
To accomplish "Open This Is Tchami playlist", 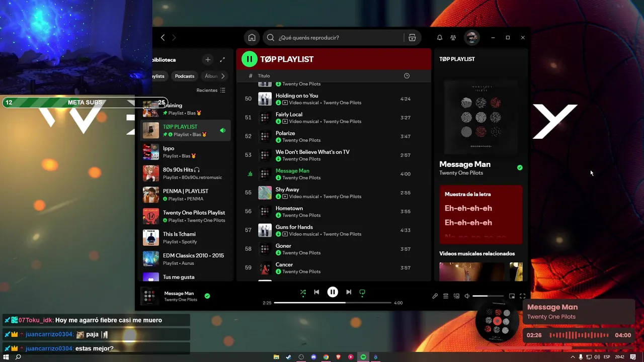I will tap(186, 238).
